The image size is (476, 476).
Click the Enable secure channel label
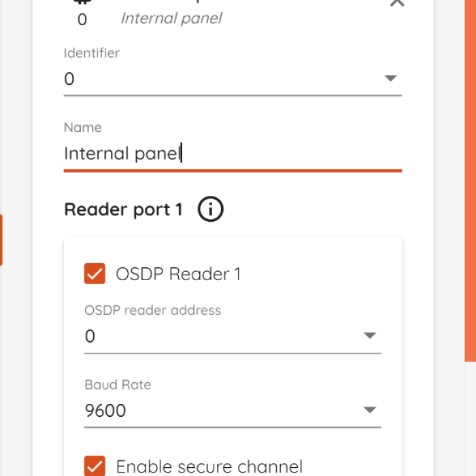209,466
